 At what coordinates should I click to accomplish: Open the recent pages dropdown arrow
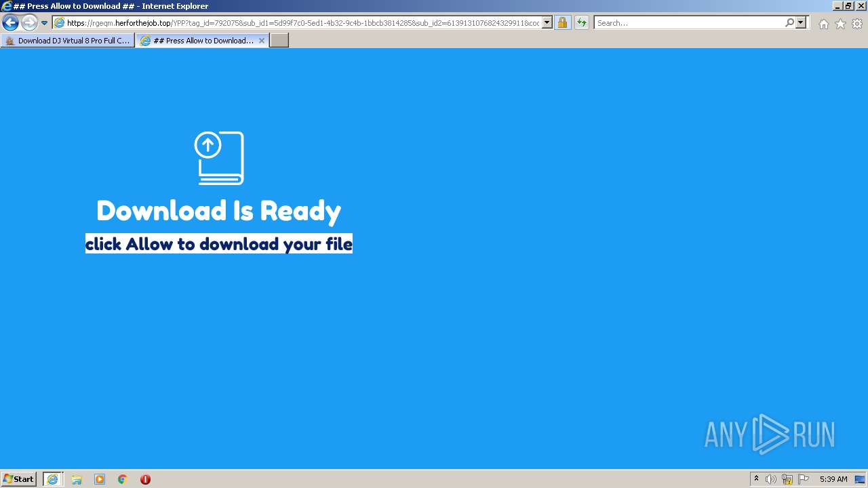coord(44,23)
